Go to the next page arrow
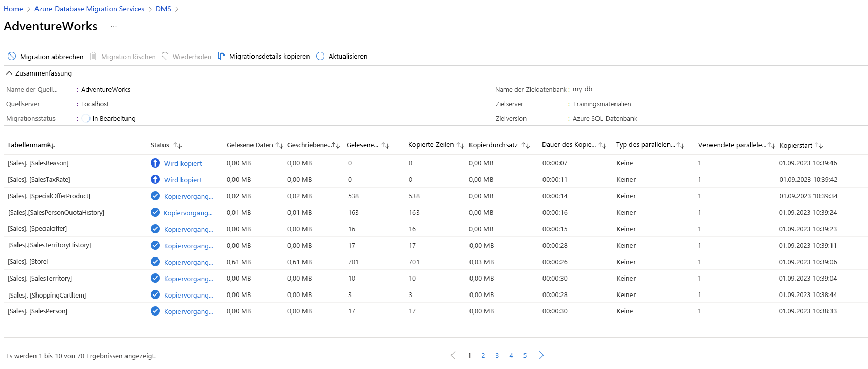The width and height of the screenshot is (868, 369). coord(541,355)
